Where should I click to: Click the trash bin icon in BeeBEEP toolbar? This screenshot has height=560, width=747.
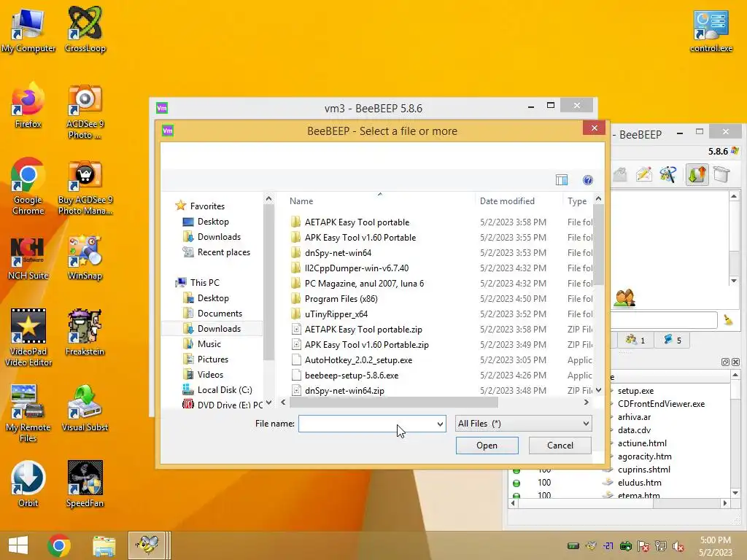click(721, 174)
